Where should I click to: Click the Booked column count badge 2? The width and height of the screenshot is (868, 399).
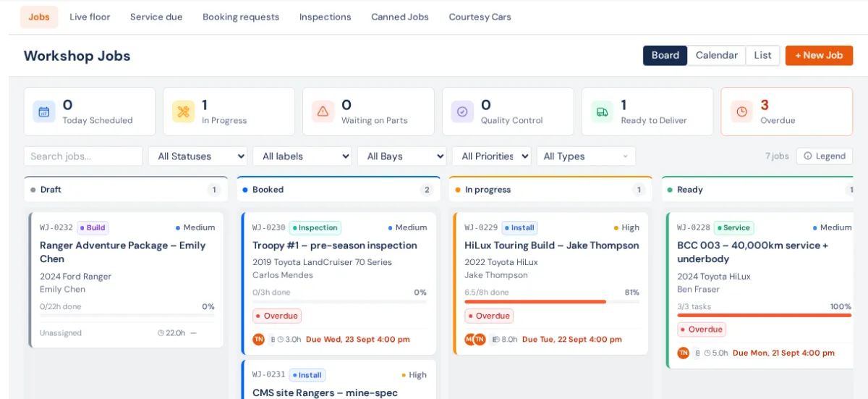pos(427,190)
